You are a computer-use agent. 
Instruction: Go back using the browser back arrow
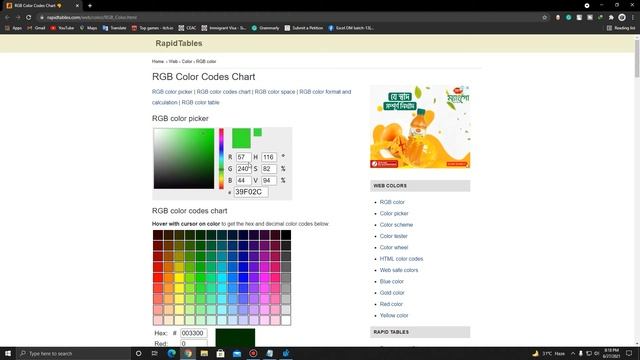[x=7, y=18]
